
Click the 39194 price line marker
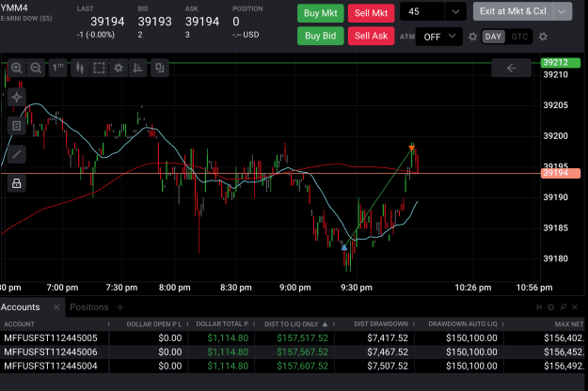tap(561, 173)
